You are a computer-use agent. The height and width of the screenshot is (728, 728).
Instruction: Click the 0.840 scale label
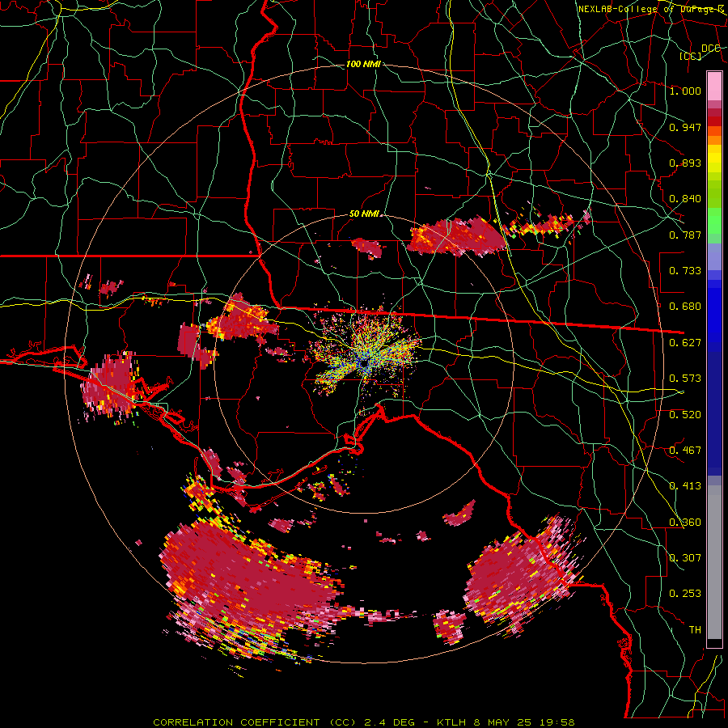[685, 199]
